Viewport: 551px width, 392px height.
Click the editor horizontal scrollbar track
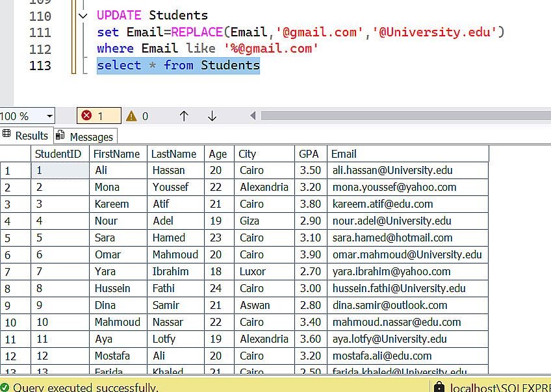coord(406,116)
